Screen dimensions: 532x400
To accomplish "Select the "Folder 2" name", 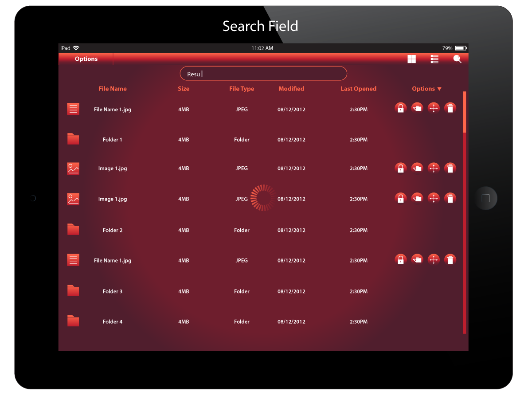I will coord(113,230).
